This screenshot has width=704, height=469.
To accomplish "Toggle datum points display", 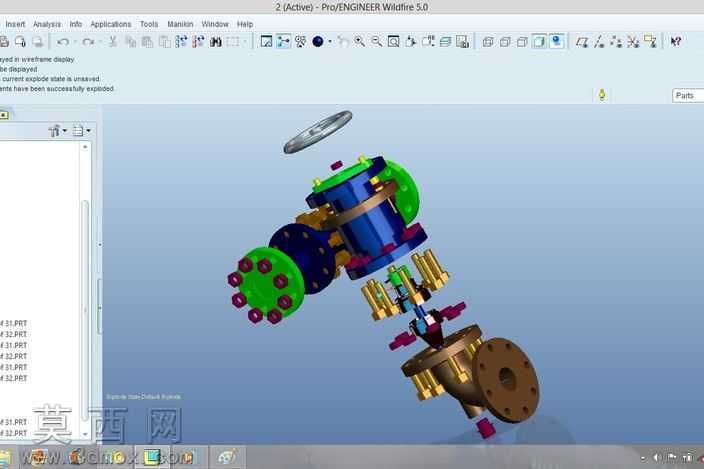I will pyautogui.click(x=616, y=42).
